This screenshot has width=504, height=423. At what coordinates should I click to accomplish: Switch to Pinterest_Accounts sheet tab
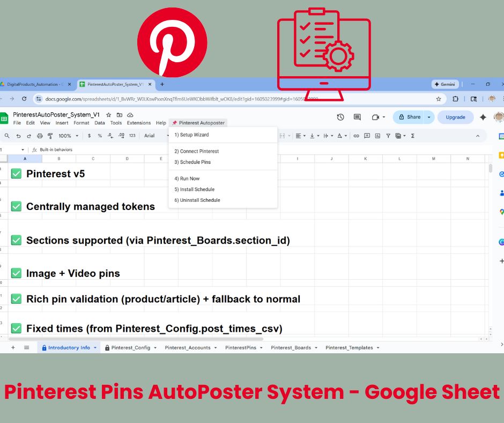tap(188, 348)
